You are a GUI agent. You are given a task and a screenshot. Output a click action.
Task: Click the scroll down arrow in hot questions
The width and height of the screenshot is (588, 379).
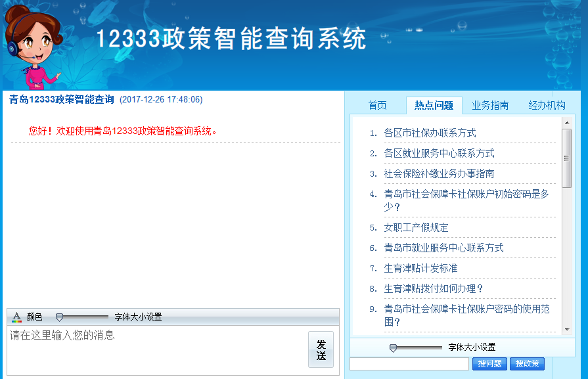[567, 328]
